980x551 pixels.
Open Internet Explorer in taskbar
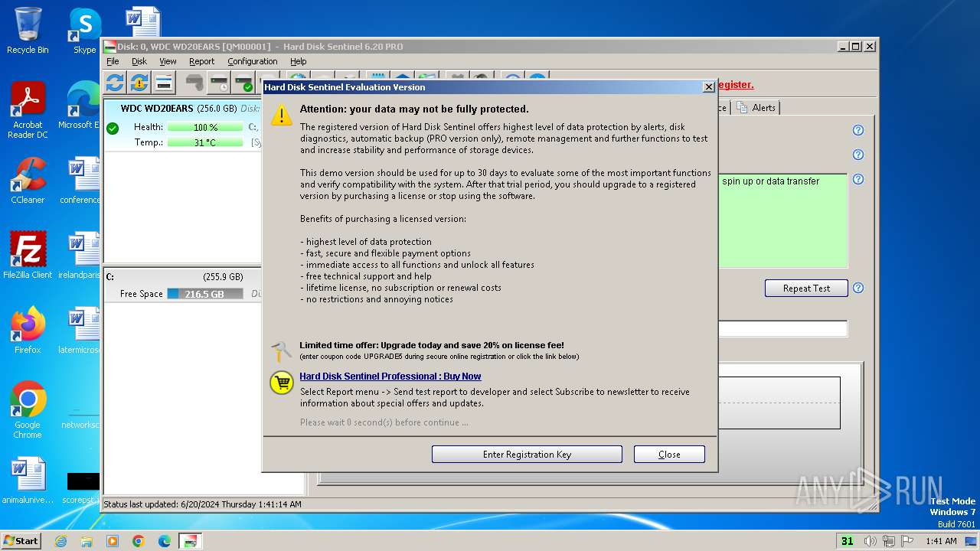(61, 541)
